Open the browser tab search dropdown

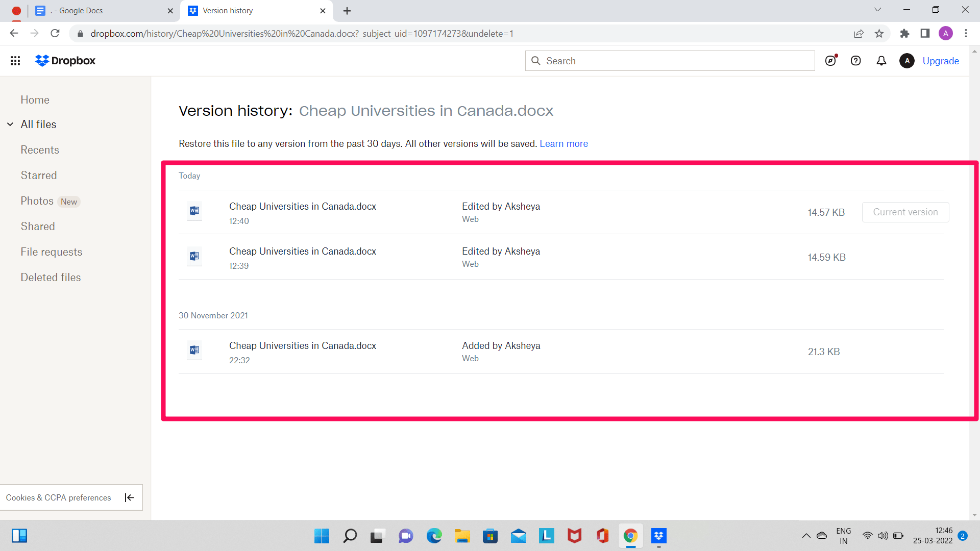(x=877, y=10)
